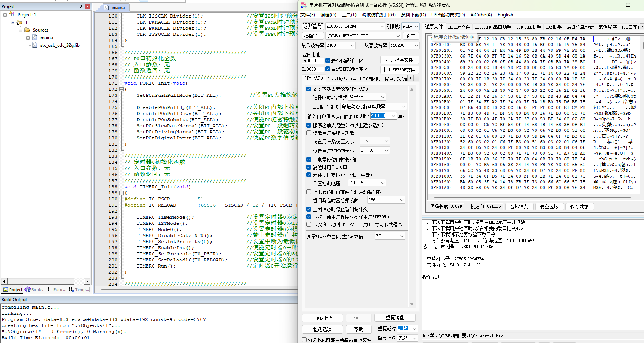Open the AiCube(A) menu

(x=481, y=15)
